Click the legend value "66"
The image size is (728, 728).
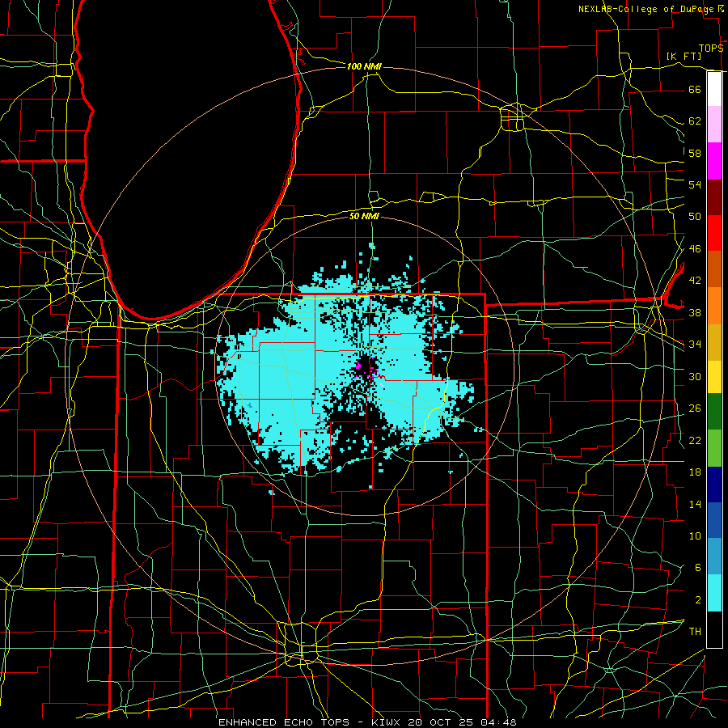695,89
